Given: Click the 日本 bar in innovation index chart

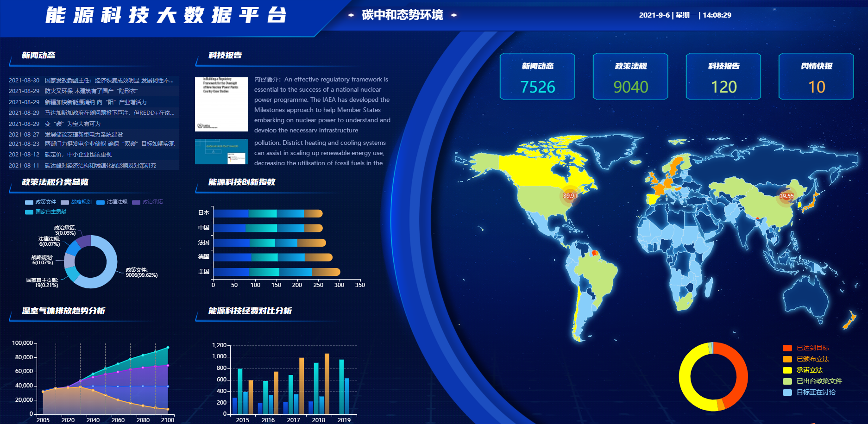Looking at the screenshot, I should (x=268, y=213).
